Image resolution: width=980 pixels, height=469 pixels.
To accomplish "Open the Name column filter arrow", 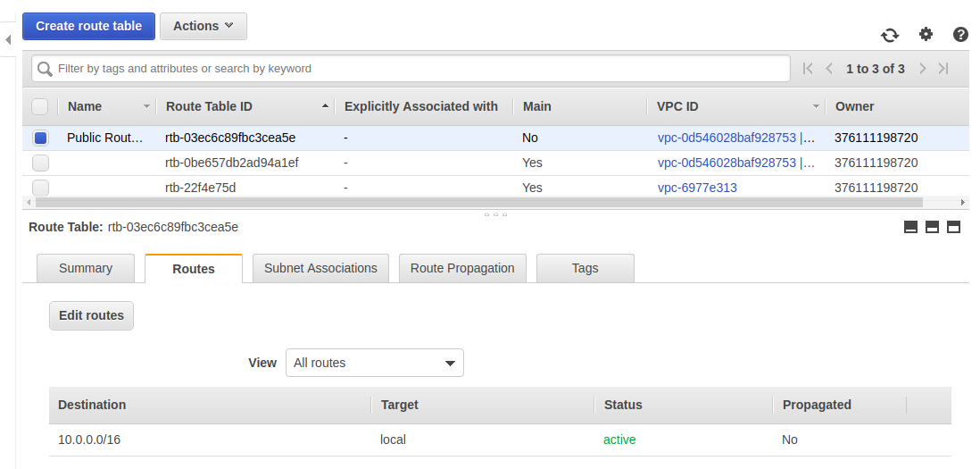I will pyautogui.click(x=146, y=106).
